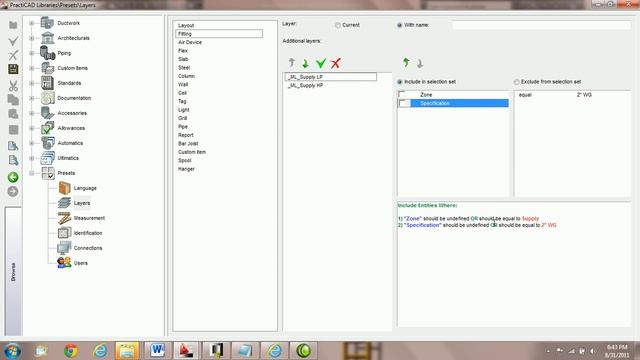
Task: Click the Browse vertical tab
Action: click(13, 271)
